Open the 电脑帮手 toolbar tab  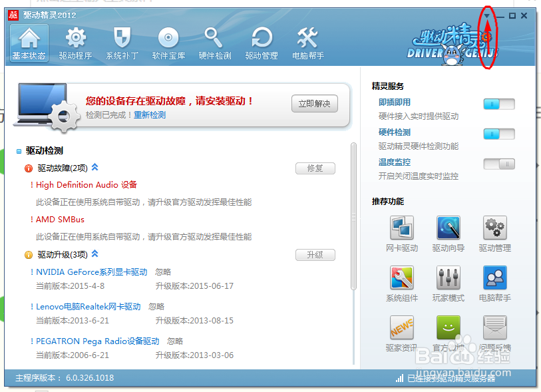[x=307, y=43]
